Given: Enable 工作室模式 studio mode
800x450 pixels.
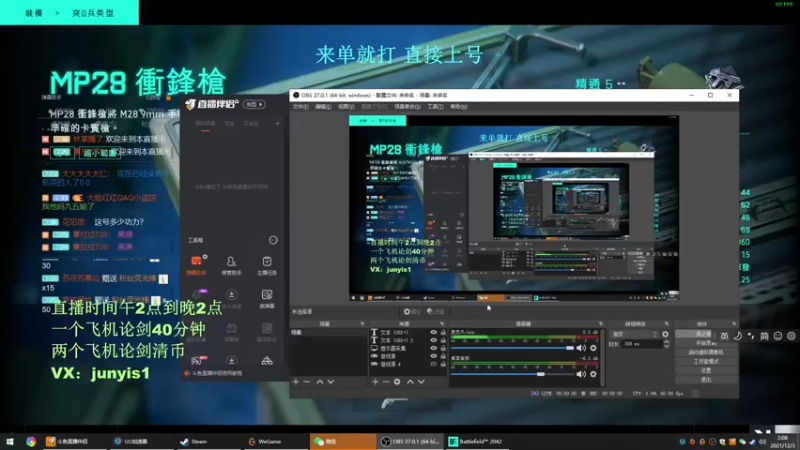Looking at the screenshot, I should pos(706,361).
